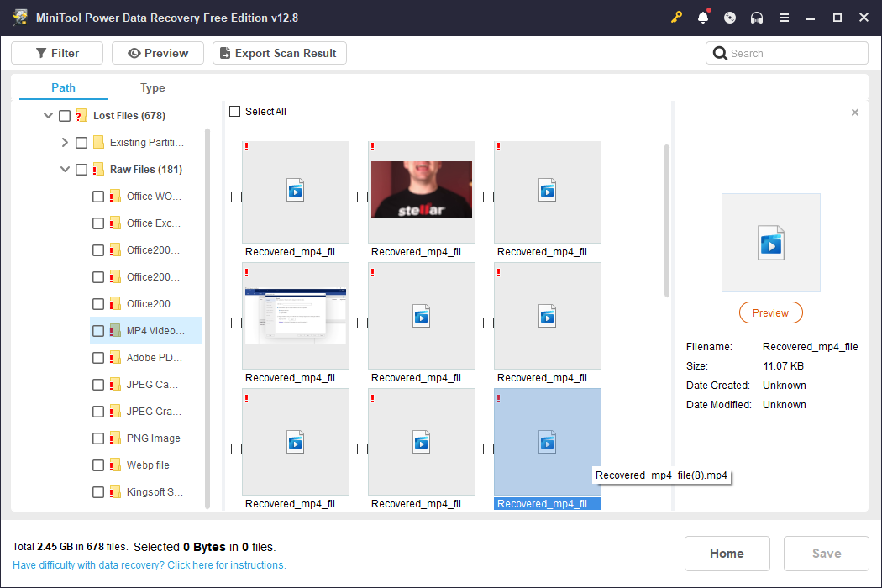Switch to the Type tab
The width and height of the screenshot is (882, 588).
(153, 87)
